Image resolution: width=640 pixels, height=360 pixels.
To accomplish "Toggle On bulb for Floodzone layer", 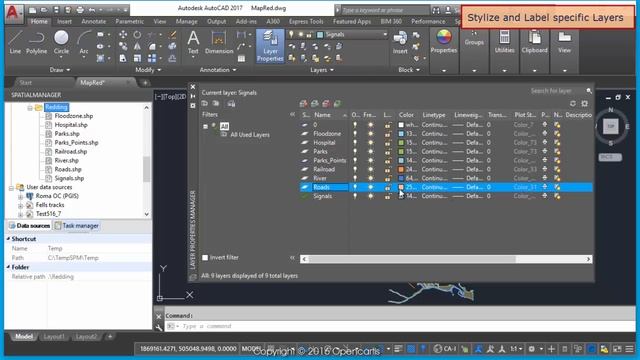I will click(355, 133).
